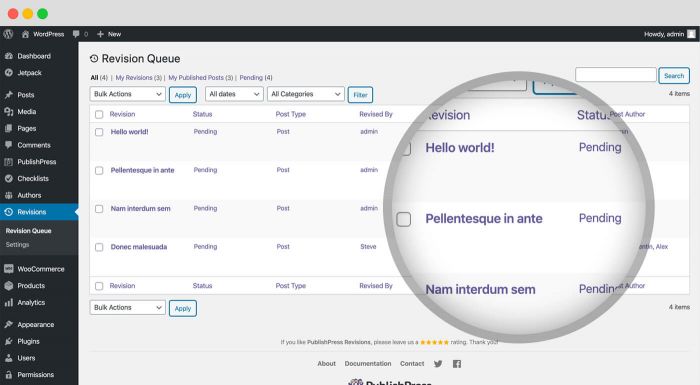Click the PublishPress calendar icon
The width and height of the screenshot is (700, 385).
coord(8,162)
